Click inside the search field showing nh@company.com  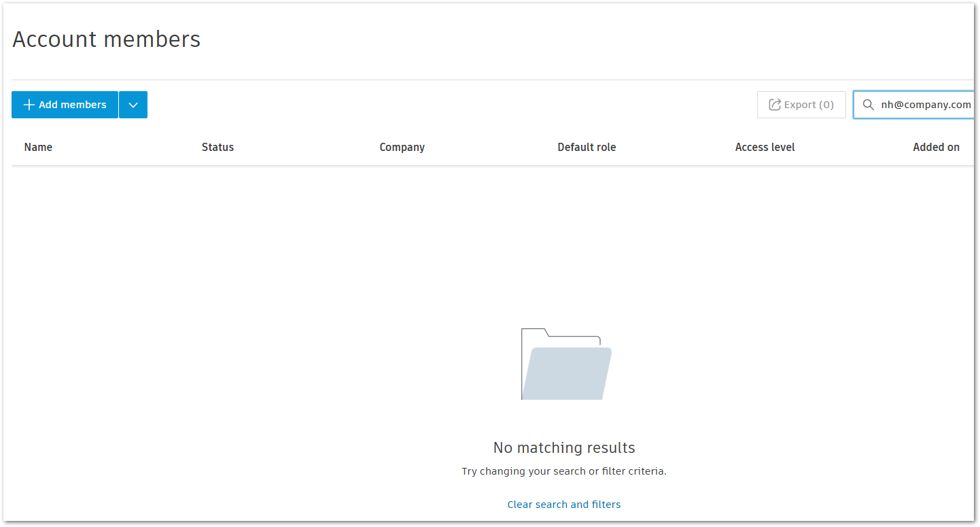click(x=924, y=104)
